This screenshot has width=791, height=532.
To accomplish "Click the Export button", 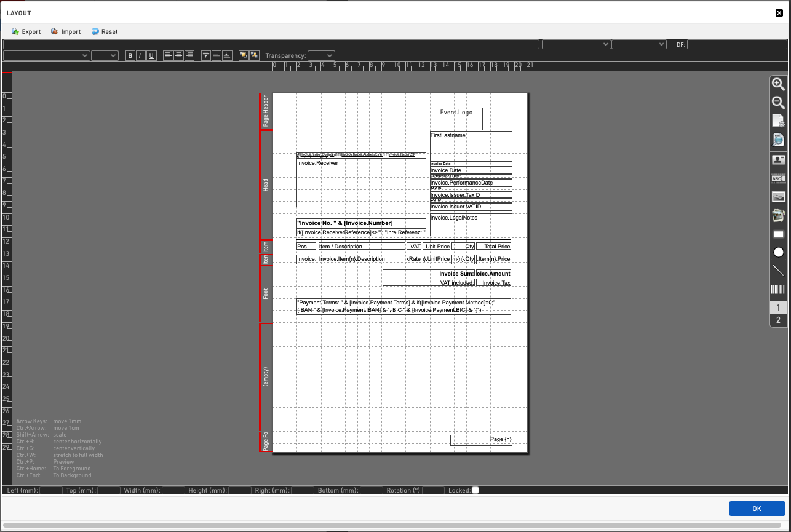I will pyautogui.click(x=26, y=31).
